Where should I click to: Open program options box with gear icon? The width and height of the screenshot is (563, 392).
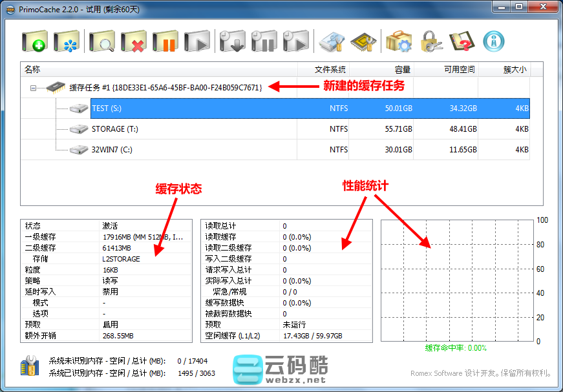tap(399, 42)
